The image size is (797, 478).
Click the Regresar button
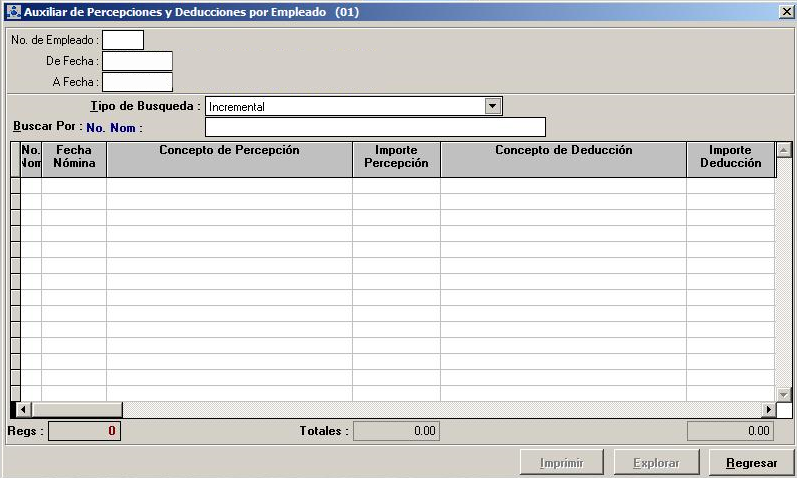(751, 463)
